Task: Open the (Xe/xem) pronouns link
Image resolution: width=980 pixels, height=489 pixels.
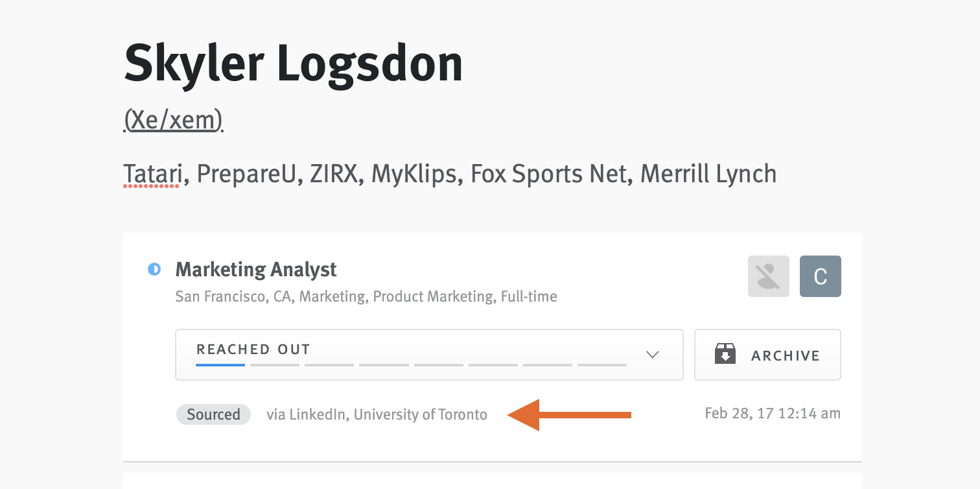Action: [x=172, y=119]
